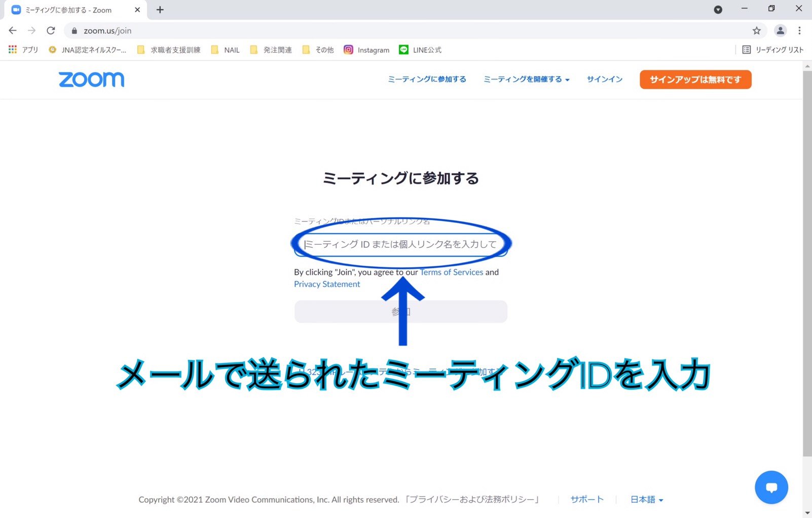812x518 pixels.
Task: Open the 求職者支援訓練 bookmark folder
Action: coord(169,50)
